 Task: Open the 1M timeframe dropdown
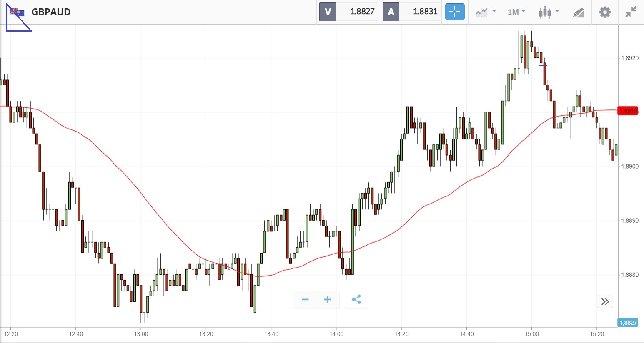516,12
